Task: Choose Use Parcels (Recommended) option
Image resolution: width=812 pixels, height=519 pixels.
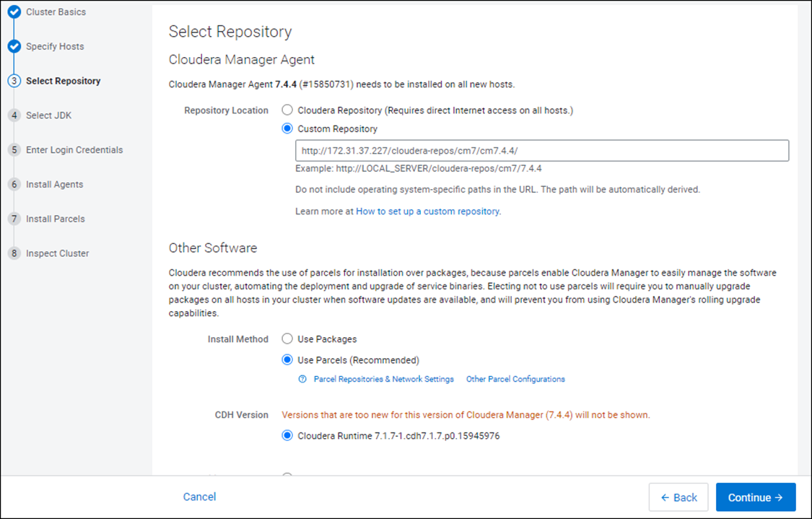Action: tap(287, 360)
